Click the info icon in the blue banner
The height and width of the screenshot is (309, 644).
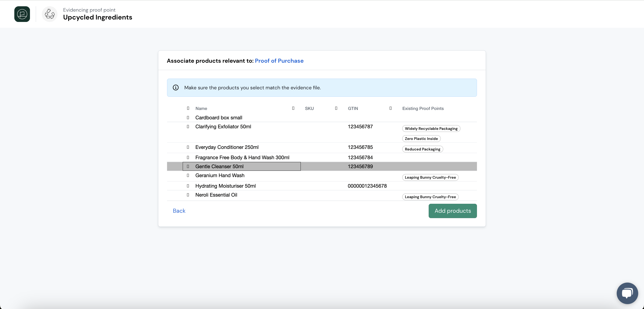176,88
